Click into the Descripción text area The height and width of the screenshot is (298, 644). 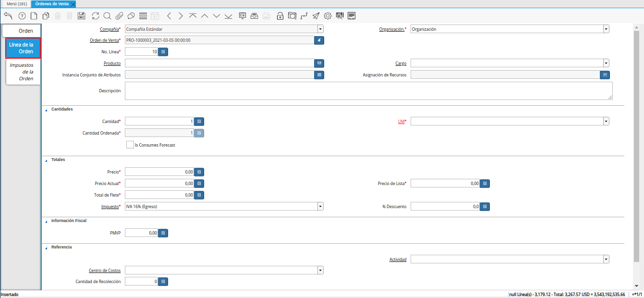369,91
